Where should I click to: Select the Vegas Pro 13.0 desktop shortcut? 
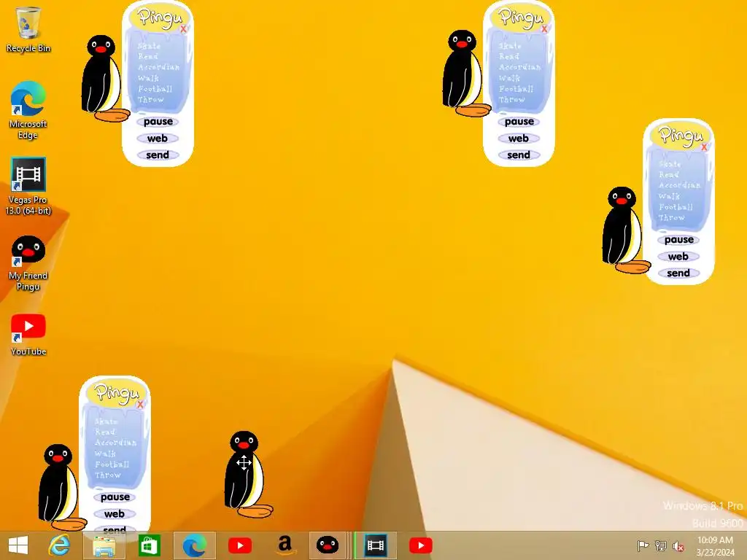click(x=28, y=186)
